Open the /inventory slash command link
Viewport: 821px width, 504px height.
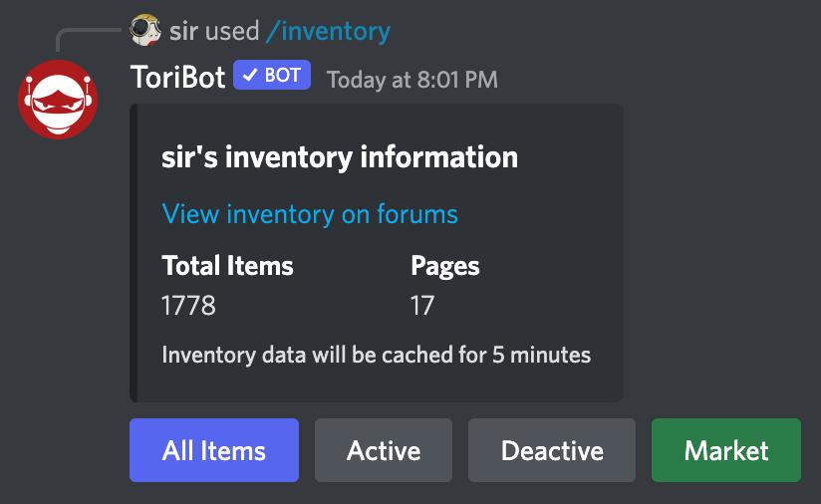pos(328,31)
